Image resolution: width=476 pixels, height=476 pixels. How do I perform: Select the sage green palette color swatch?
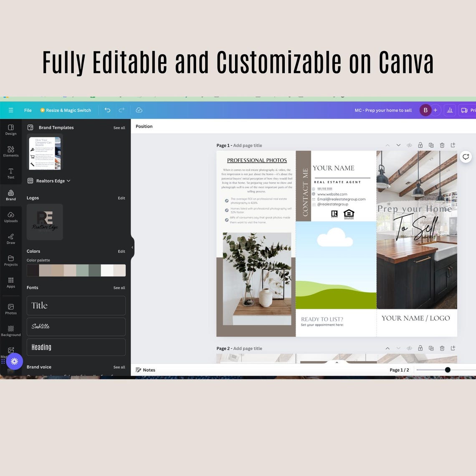[x=82, y=270]
